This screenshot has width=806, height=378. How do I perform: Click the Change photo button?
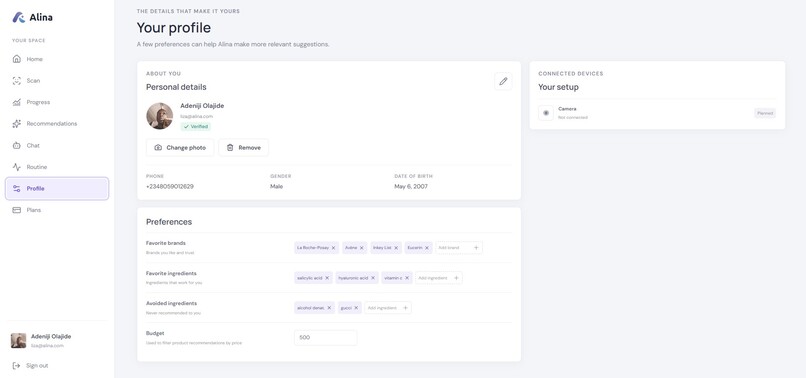(x=180, y=148)
